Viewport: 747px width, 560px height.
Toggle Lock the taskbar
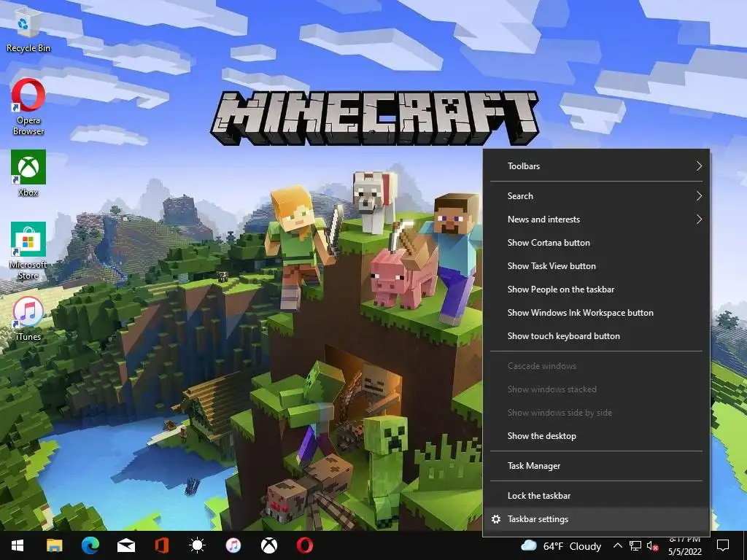point(597,496)
